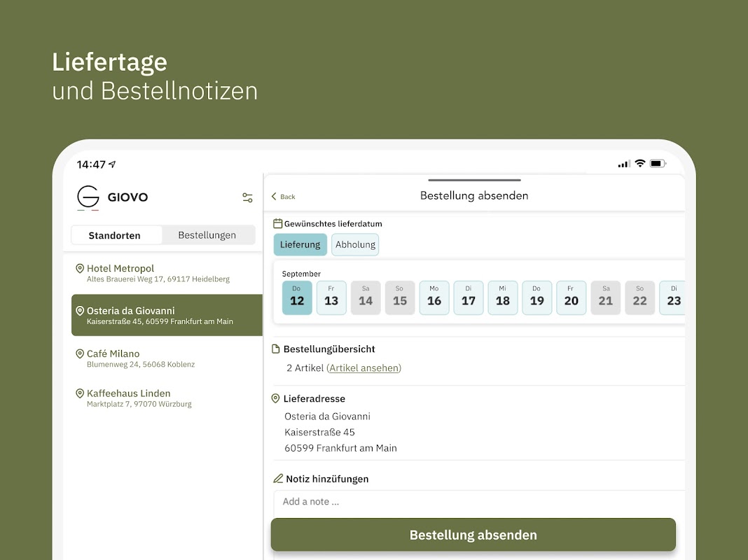Click the pin icon beside Osteria da Giovanni
The image size is (748, 560).
[x=80, y=311]
